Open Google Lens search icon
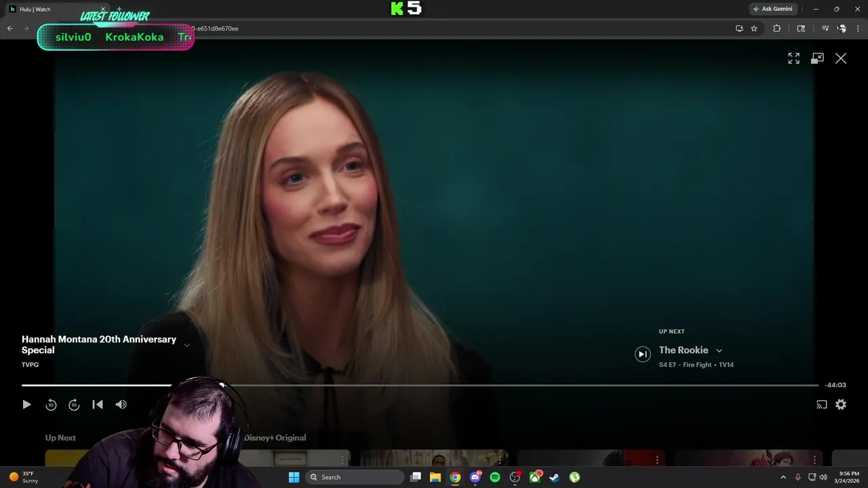Viewport: 868px width, 488px height. pos(801,28)
